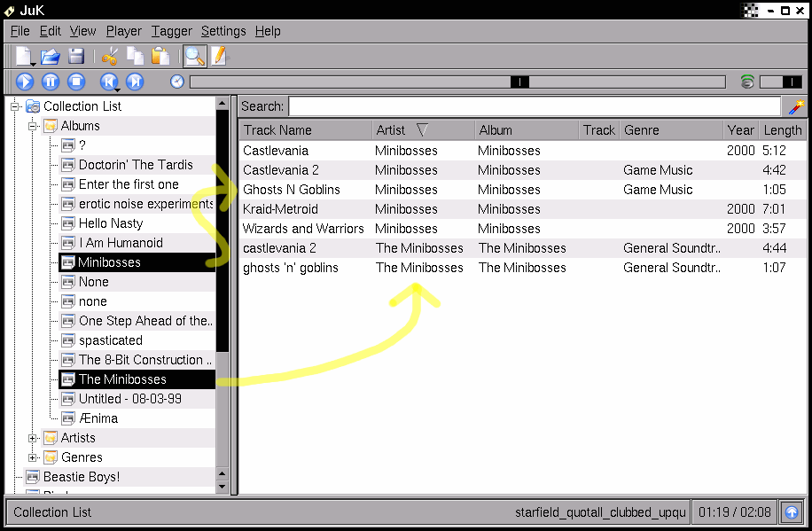Skip to the next track

(x=135, y=82)
